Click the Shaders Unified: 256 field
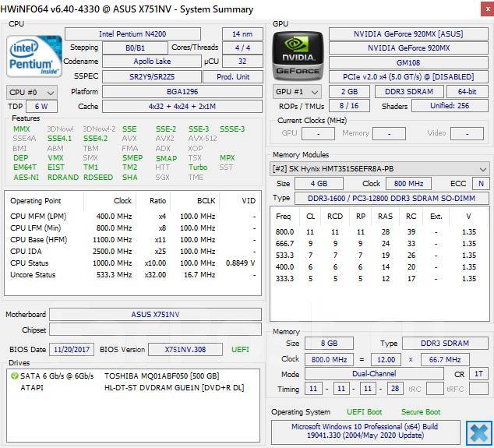This screenshot has width=494, height=448. click(x=450, y=105)
